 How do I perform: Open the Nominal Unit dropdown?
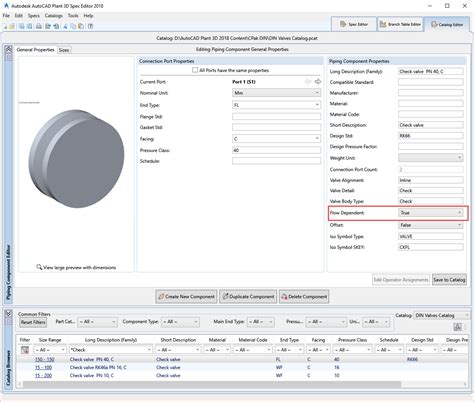276,93
